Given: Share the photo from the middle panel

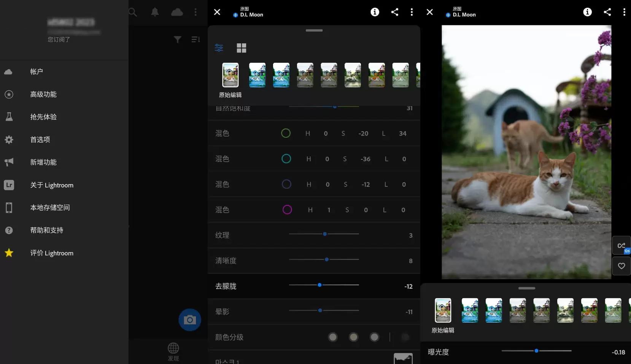Looking at the screenshot, I should click(x=395, y=12).
